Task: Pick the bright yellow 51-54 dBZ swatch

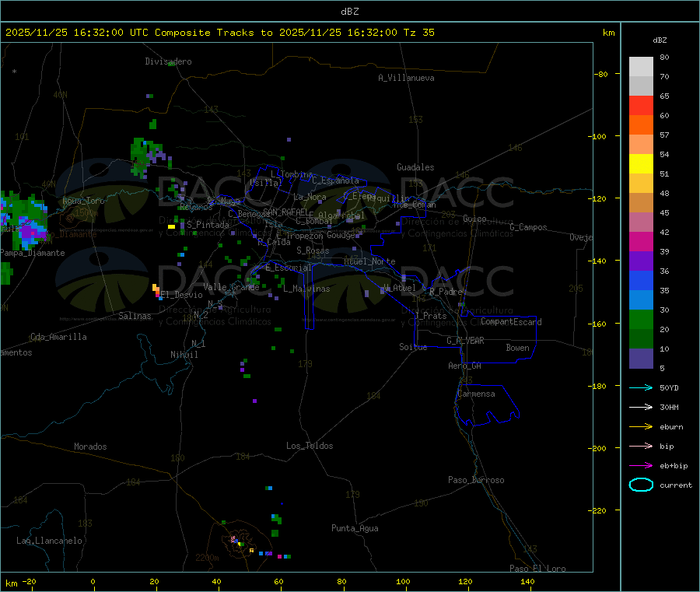Action: point(641,164)
